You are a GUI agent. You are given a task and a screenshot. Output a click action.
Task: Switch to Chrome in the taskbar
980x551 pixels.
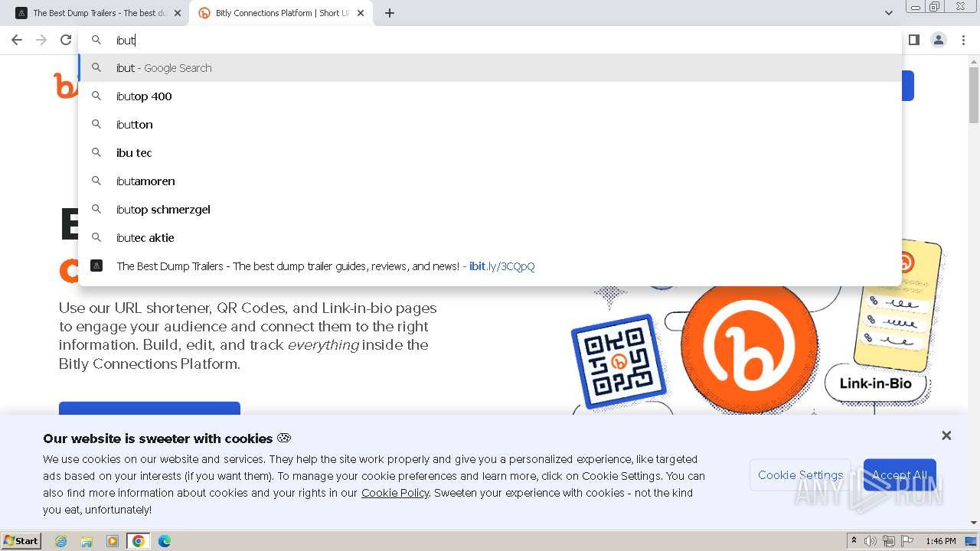(x=139, y=541)
